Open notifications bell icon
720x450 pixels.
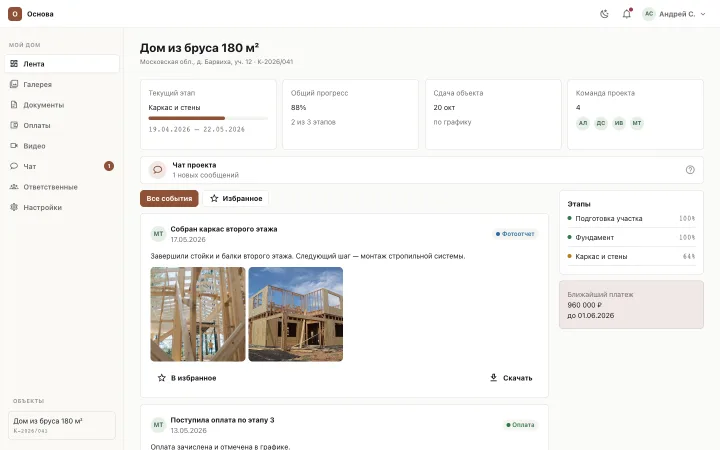(x=627, y=14)
